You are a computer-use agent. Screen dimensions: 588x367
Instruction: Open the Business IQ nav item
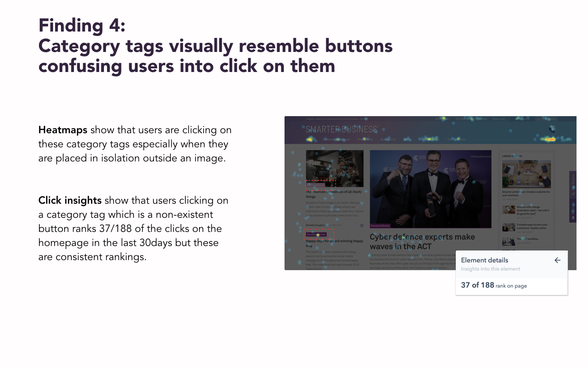click(x=388, y=140)
